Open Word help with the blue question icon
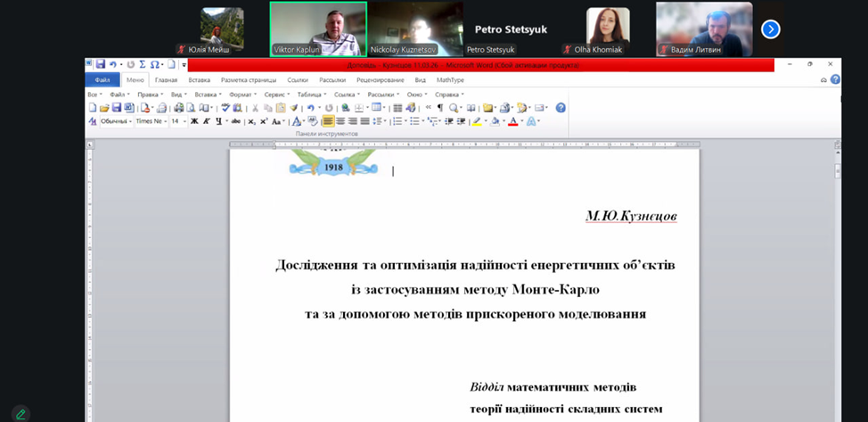Screen dimensions: 868x422 (x=561, y=108)
